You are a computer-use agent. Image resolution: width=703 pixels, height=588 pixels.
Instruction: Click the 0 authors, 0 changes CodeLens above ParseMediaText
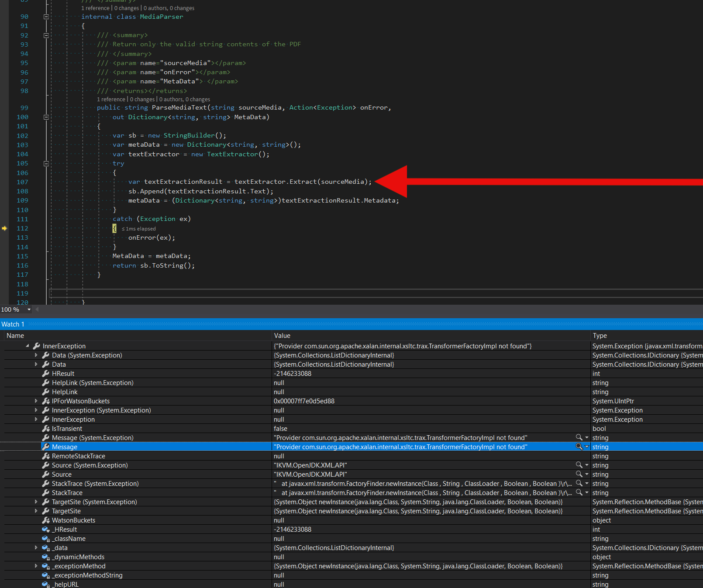185,100
